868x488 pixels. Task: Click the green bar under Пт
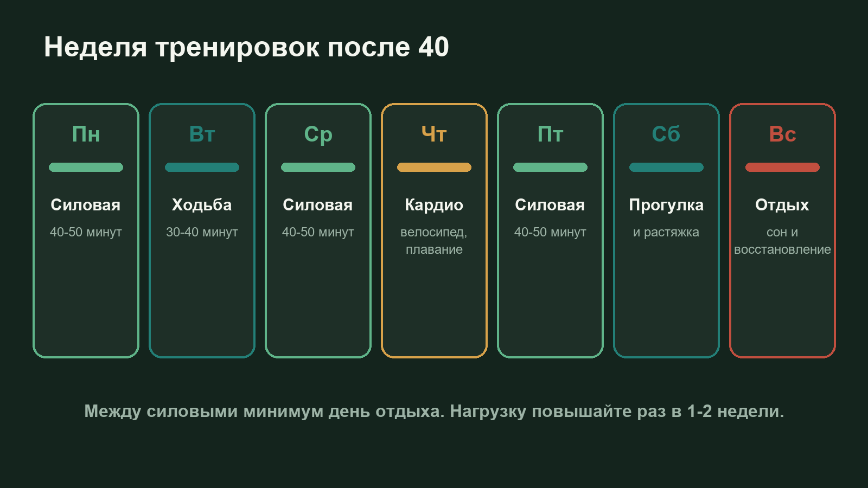pos(550,168)
